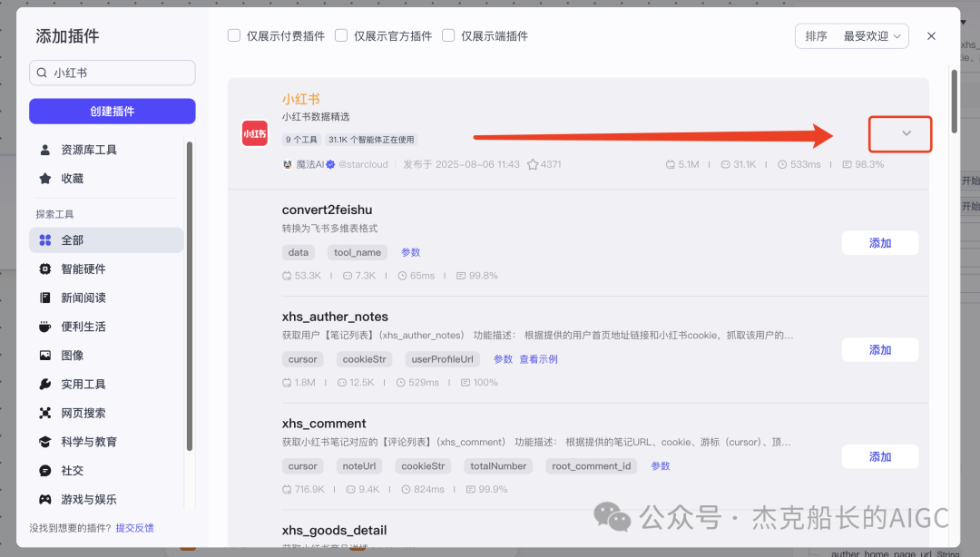Click the main plugin list scrollbar
The image size is (980, 557).
[x=955, y=102]
